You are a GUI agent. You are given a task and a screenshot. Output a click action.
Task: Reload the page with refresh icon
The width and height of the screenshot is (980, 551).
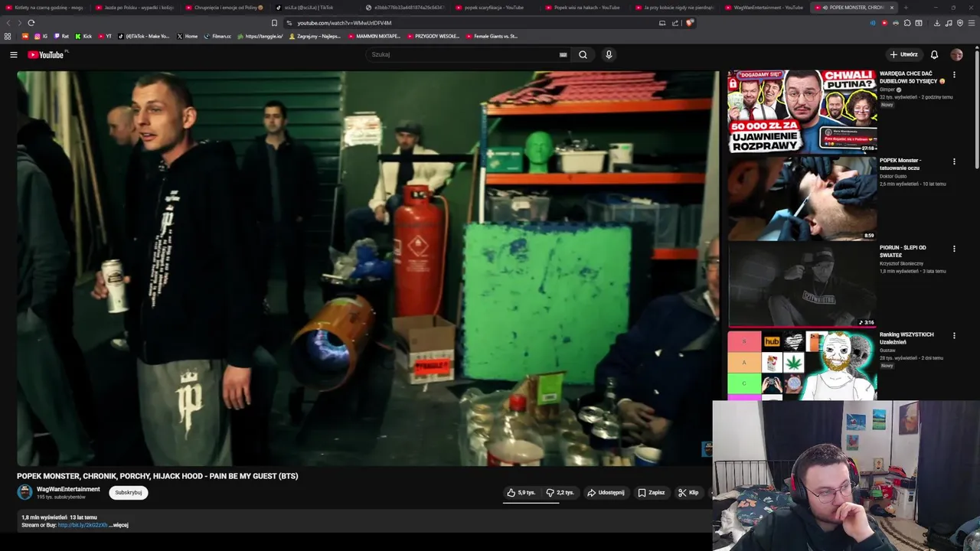[31, 23]
